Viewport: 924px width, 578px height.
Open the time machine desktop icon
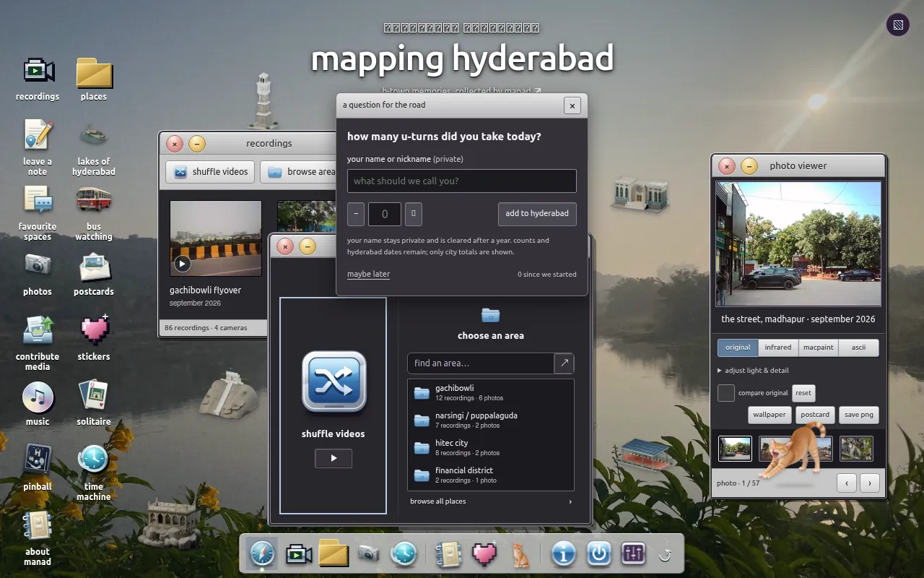[x=94, y=473]
